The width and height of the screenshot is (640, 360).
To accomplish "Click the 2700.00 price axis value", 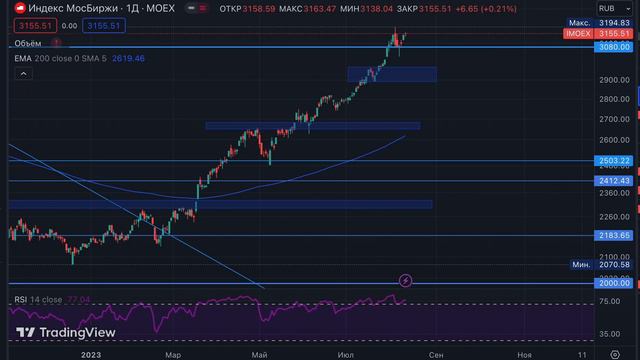I will (614, 119).
